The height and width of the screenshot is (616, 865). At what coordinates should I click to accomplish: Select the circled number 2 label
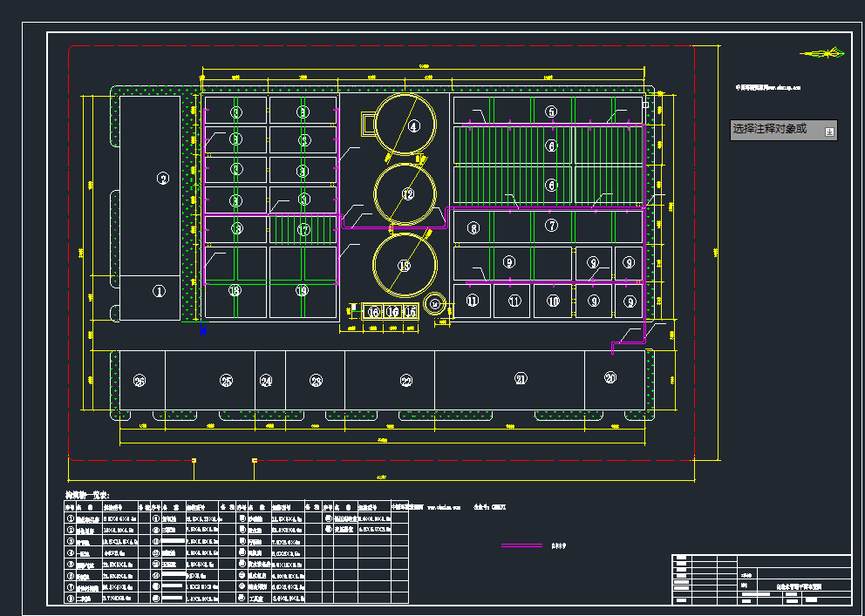(x=163, y=179)
